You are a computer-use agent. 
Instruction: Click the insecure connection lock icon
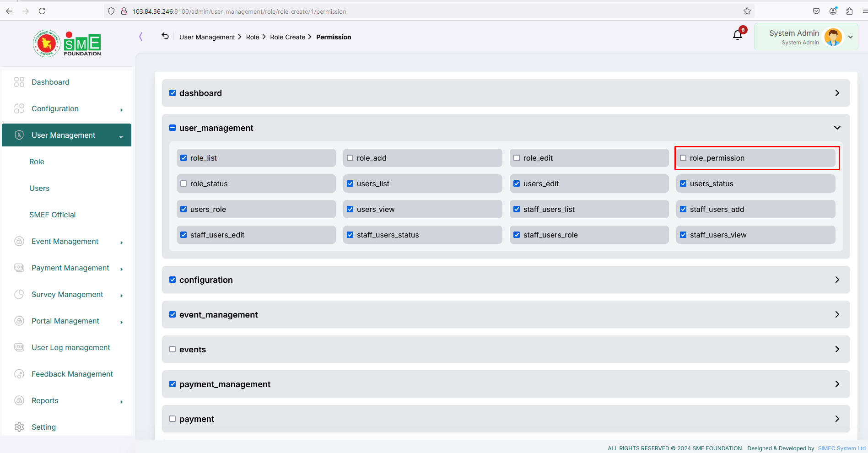[124, 11]
